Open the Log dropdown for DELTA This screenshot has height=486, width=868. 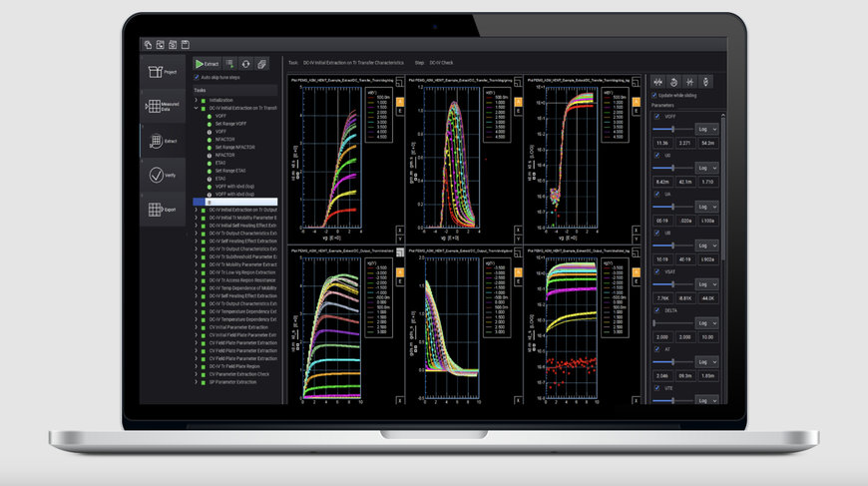(x=707, y=322)
